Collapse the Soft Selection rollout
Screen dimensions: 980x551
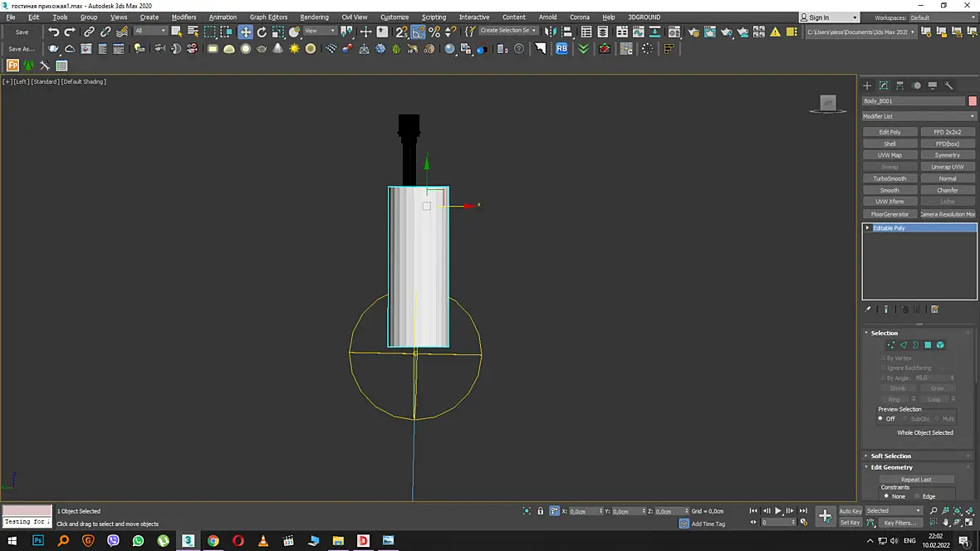890,456
